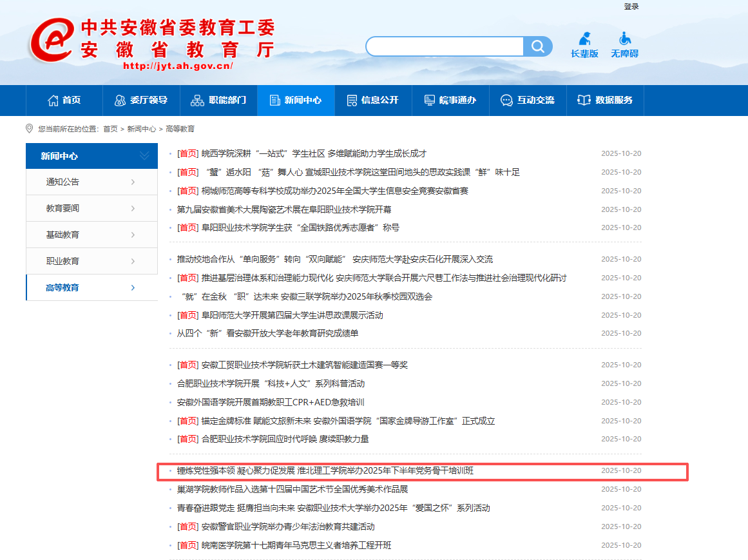The height and width of the screenshot is (560, 748).
Task: Open the 巢湖学院教师作品 news article
Action: [x=292, y=490]
